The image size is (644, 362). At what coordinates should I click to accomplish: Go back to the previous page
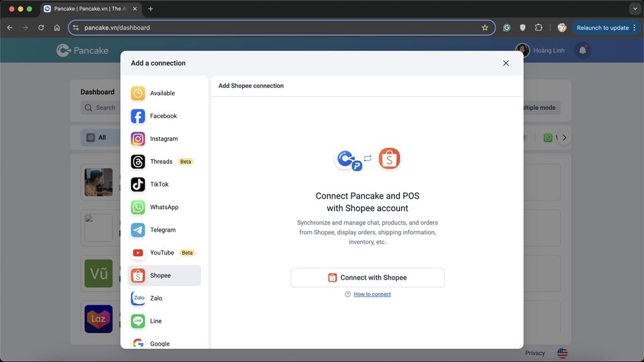10,28
